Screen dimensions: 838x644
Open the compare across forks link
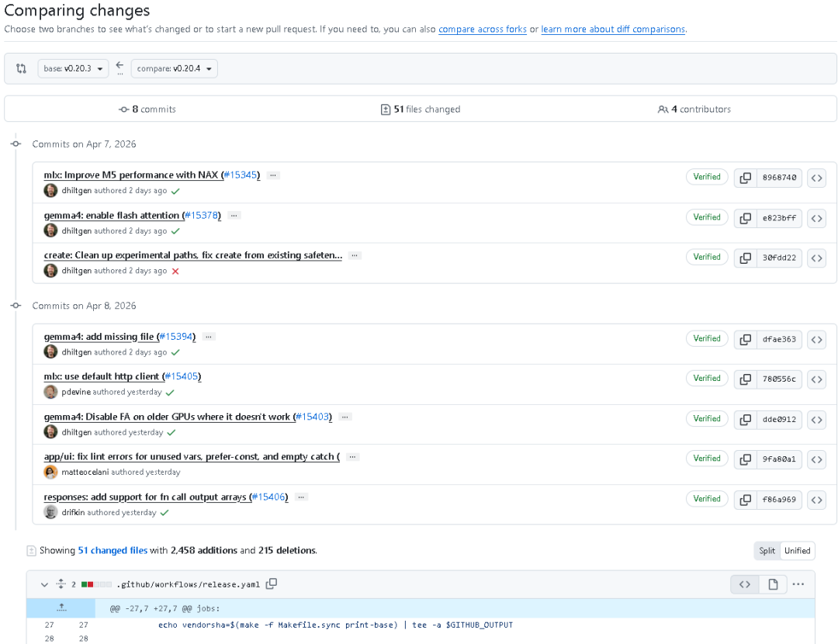tap(482, 29)
